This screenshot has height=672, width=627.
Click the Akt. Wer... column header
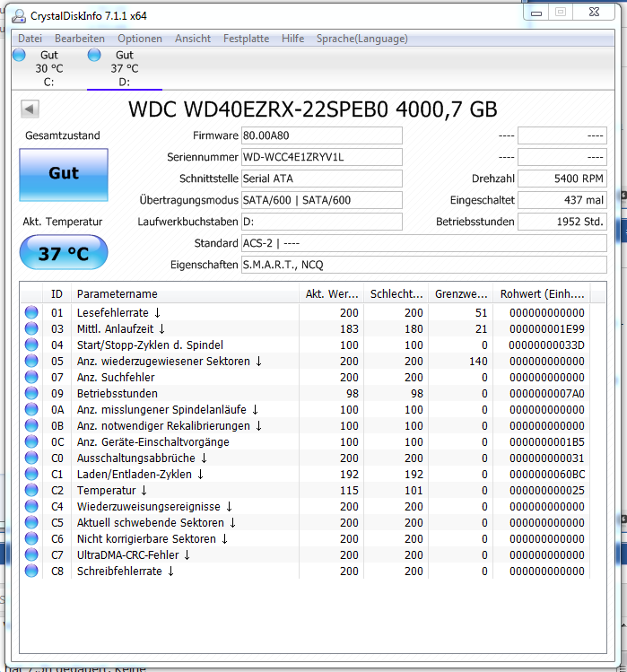click(x=331, y=294)
